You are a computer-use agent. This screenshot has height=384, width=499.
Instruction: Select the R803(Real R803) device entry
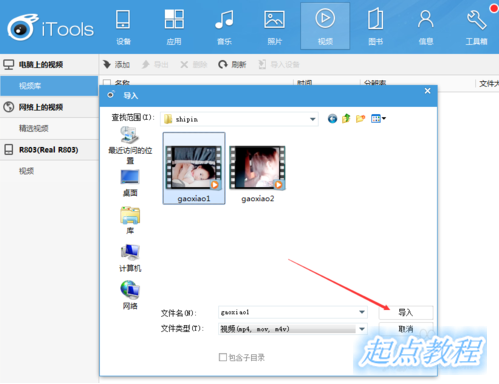coord(49,150)
